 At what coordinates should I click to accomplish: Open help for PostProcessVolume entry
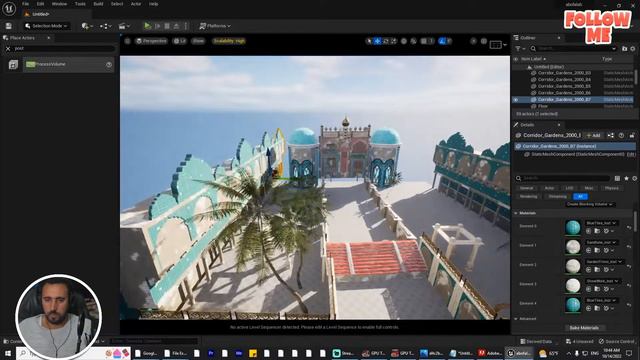point(109,64)
